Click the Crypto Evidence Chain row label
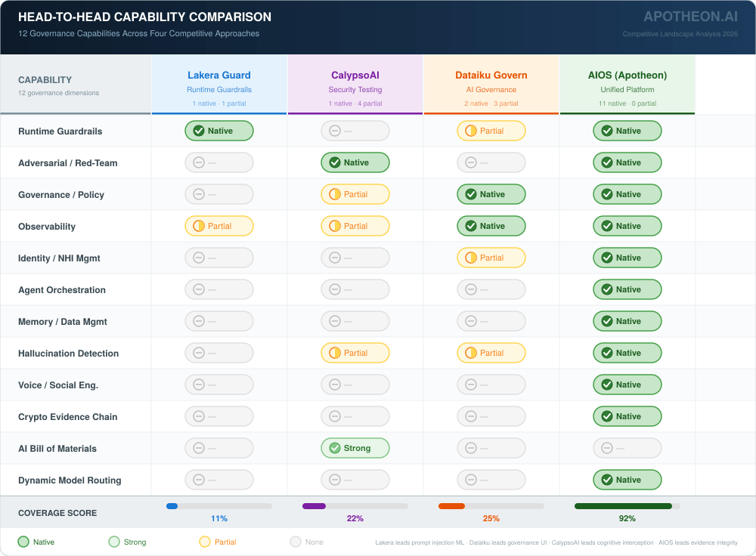 68,416
